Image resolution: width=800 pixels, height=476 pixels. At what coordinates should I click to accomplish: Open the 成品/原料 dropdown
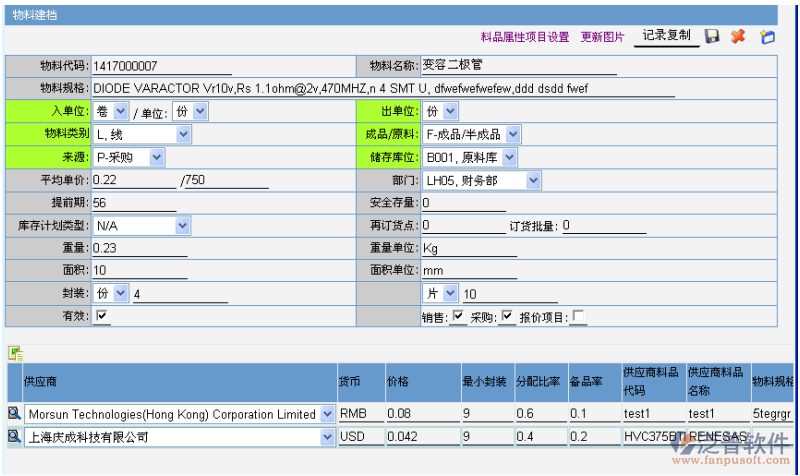(x=512, y=134)
